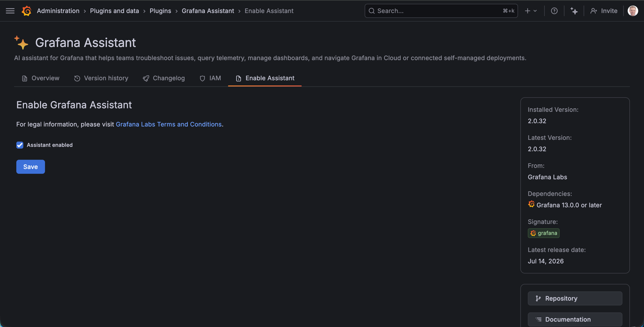This screenshot has height=327, width=644.
Task: Switch to the IAM tab
Action: point(210,78)
